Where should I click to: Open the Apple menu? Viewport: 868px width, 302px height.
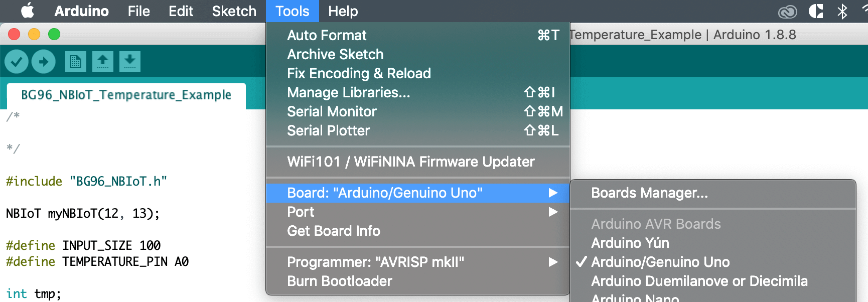click(x=28, y=11)
